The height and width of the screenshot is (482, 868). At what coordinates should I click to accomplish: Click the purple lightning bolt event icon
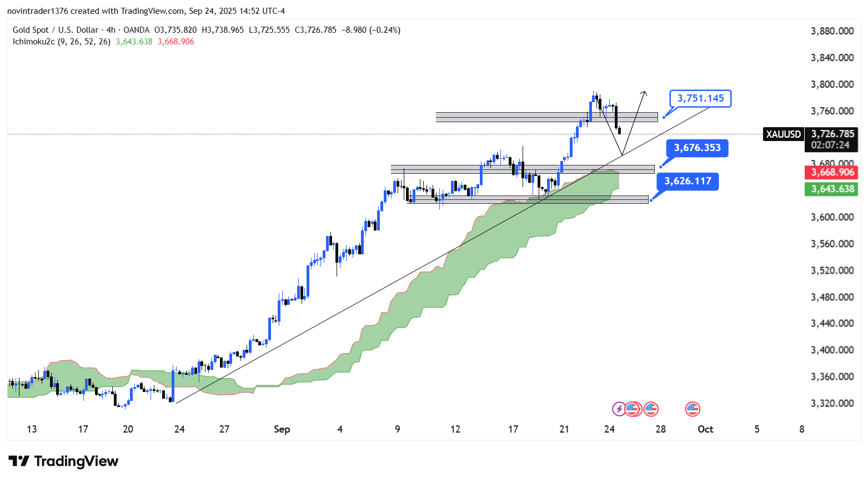tap(619, 409)
